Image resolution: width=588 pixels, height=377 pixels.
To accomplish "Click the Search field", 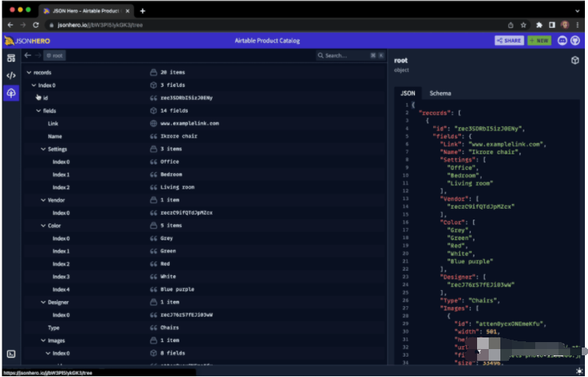I will click(x=351, y=56).
